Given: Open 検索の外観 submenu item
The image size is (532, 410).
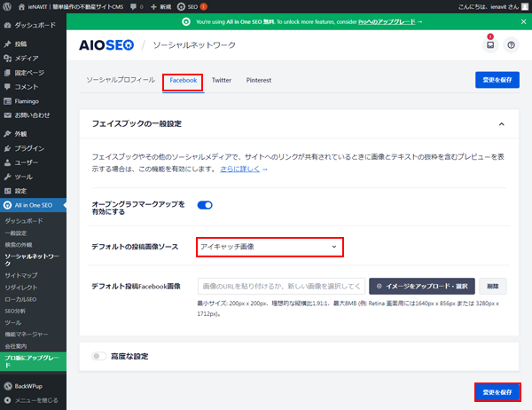Looking at the screenshot, I should point(19,245).
